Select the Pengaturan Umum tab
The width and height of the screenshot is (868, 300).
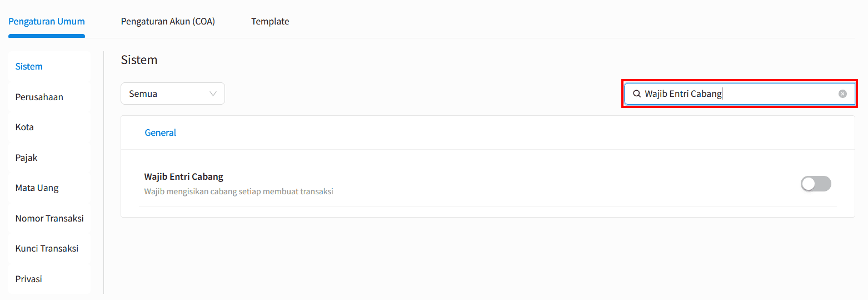point(47,21)
